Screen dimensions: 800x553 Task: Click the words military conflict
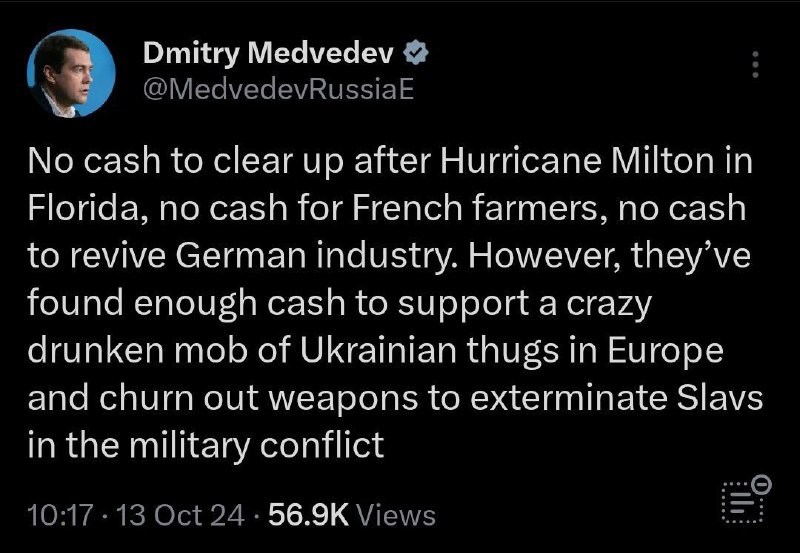point(256,445)
